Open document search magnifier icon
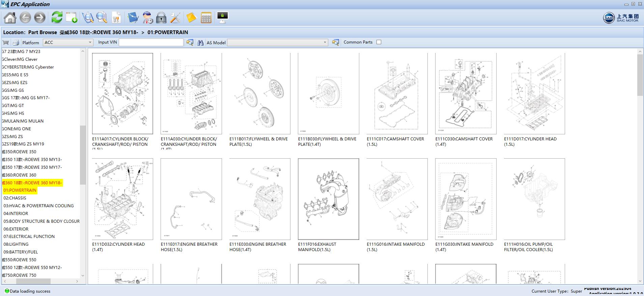The image size is (644, 296). tap(102, 18)
